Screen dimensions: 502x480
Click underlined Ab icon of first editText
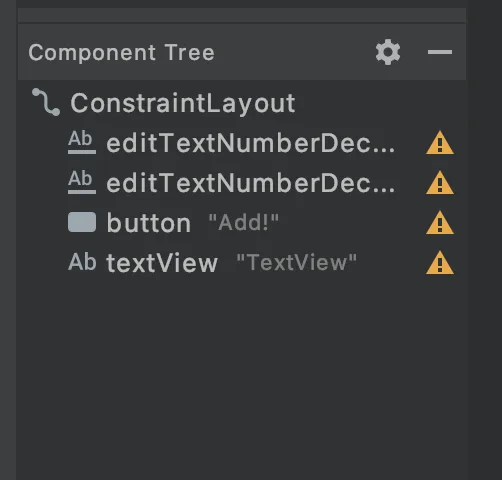[82, 142]
